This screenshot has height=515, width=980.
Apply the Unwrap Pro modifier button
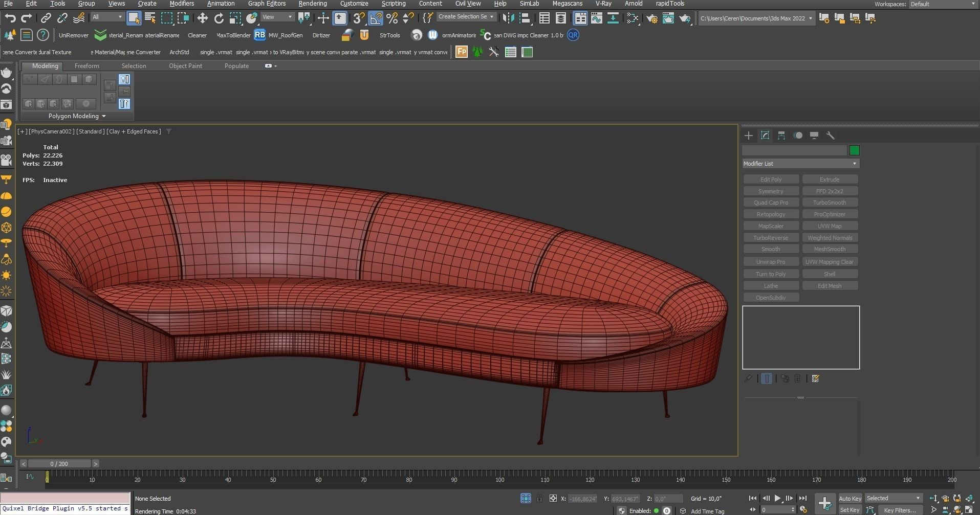771,262
